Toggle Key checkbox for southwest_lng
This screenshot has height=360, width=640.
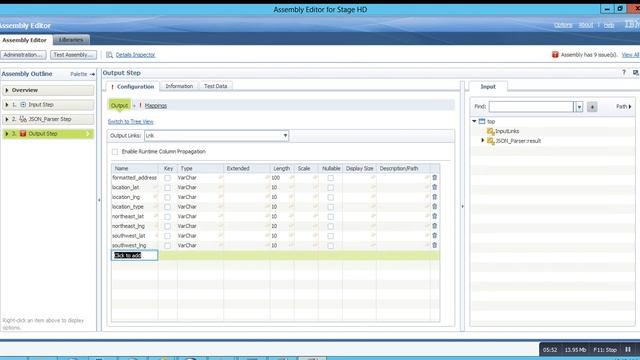coord(167,246)
